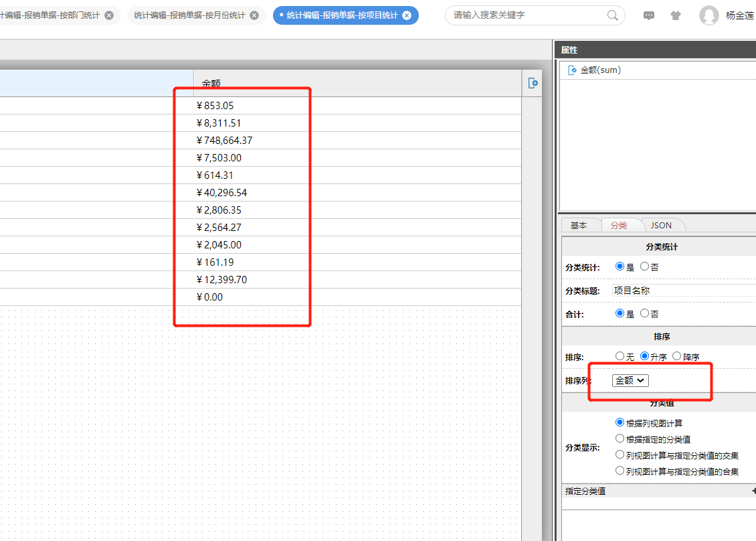Click the ￥853.05 amount cell

(x=357, y=106)
